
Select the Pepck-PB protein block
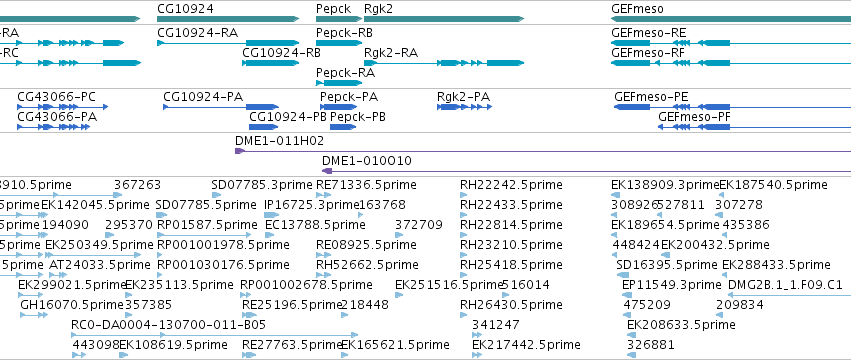(x=343, y=127)
